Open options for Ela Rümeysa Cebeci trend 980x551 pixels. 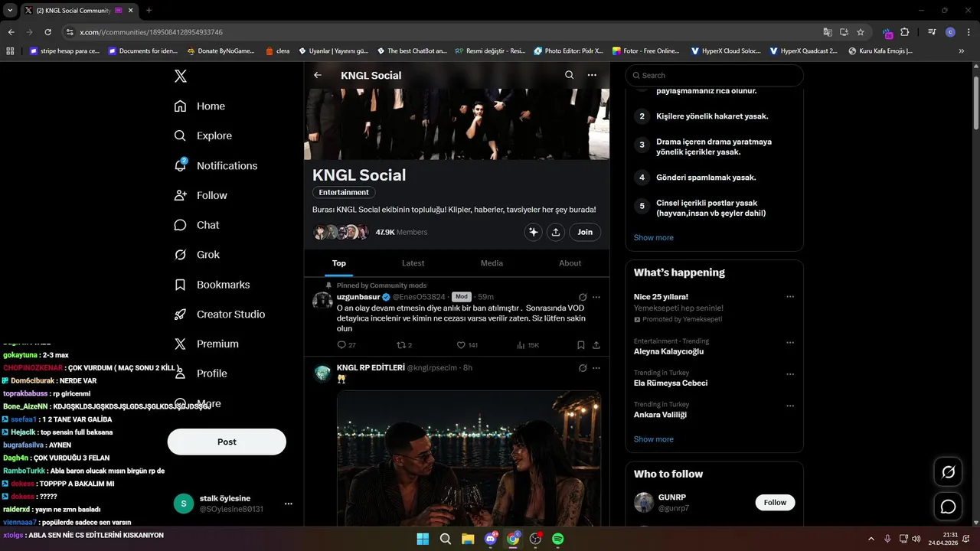click(x=790, y=374)
